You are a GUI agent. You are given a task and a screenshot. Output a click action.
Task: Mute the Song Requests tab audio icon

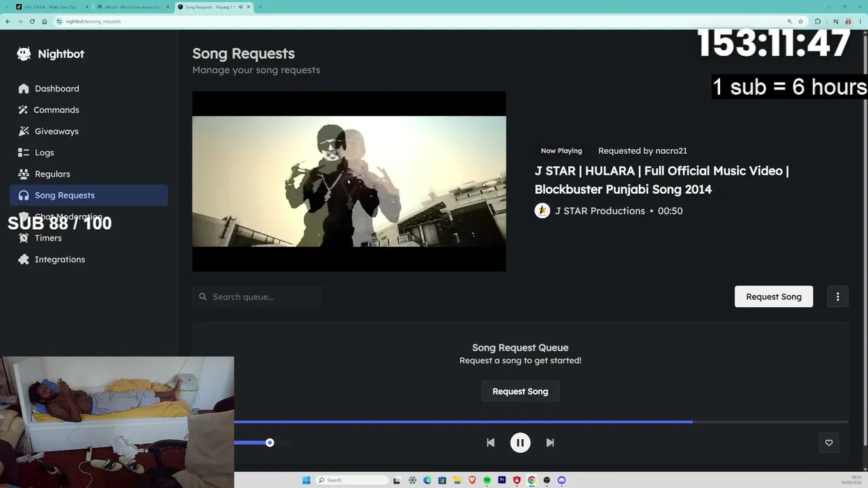click(x=241, y=7)
